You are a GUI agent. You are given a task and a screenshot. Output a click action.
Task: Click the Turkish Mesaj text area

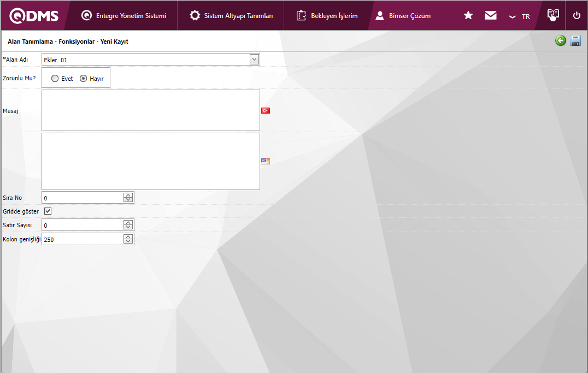click(151, 110)
